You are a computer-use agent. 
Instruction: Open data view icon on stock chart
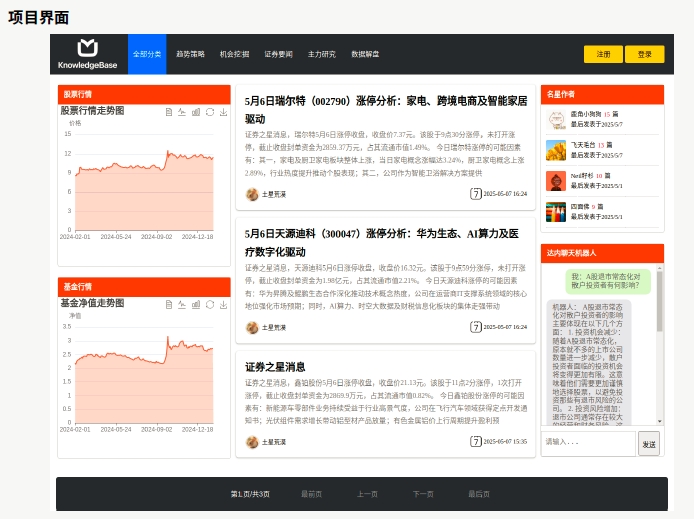click(168, 111)
